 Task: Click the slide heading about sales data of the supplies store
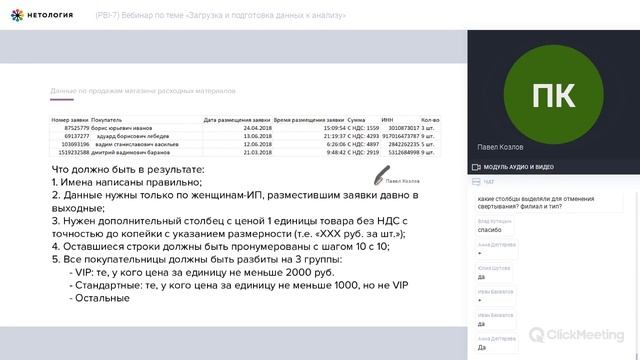[x=143, y=91]
